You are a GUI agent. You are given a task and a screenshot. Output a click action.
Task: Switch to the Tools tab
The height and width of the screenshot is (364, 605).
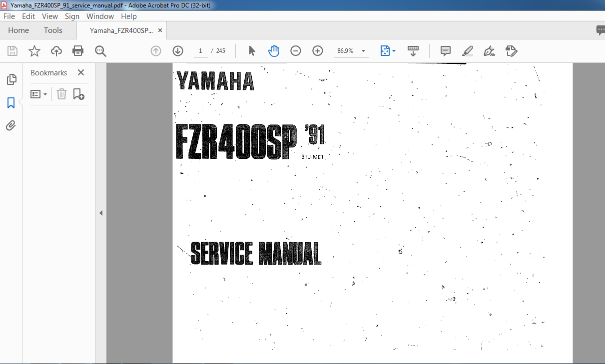click(53, 30)
